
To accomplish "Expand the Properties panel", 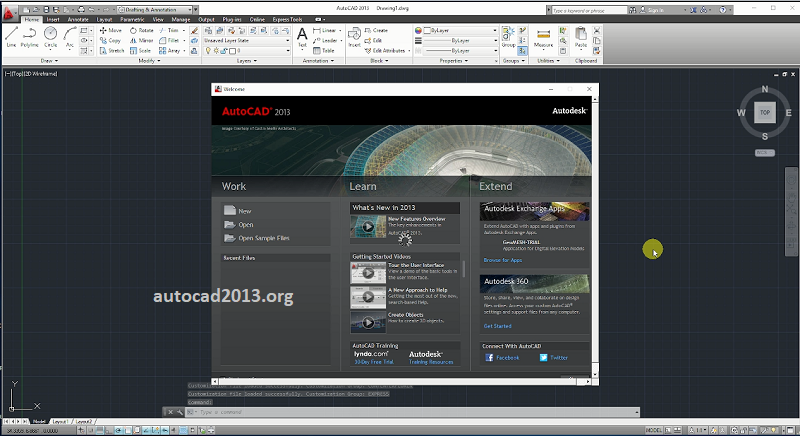I will pyautogui.click(x=453, y=61).
